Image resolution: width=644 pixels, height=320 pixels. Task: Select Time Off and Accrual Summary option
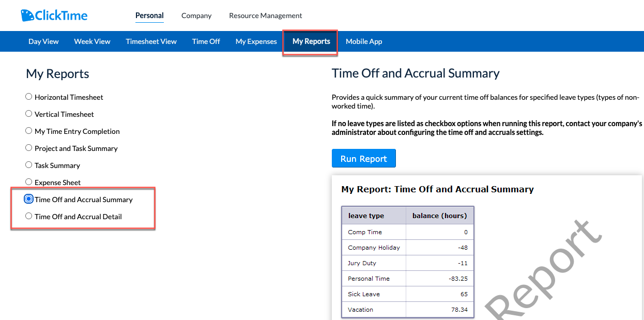(29, 199)
